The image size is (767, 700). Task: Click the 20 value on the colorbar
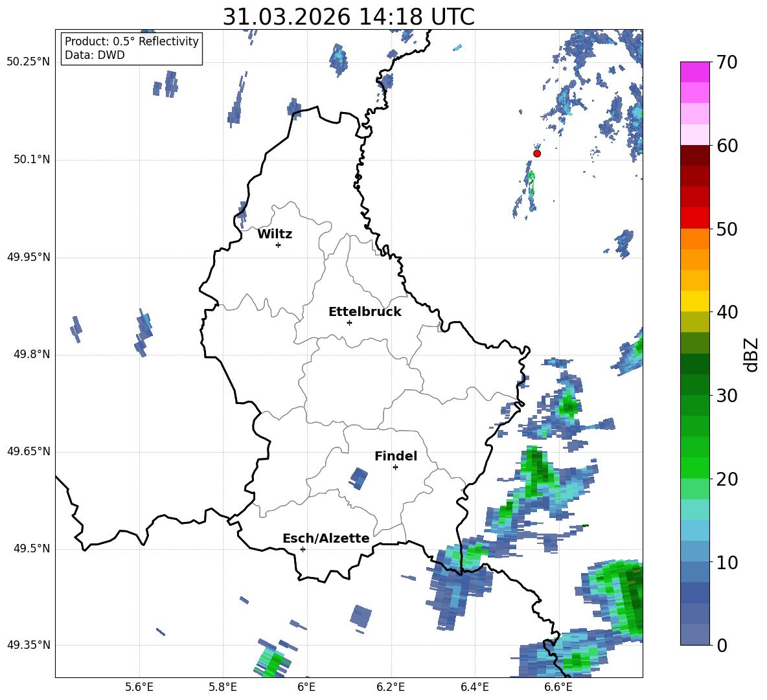click(727, 479)
